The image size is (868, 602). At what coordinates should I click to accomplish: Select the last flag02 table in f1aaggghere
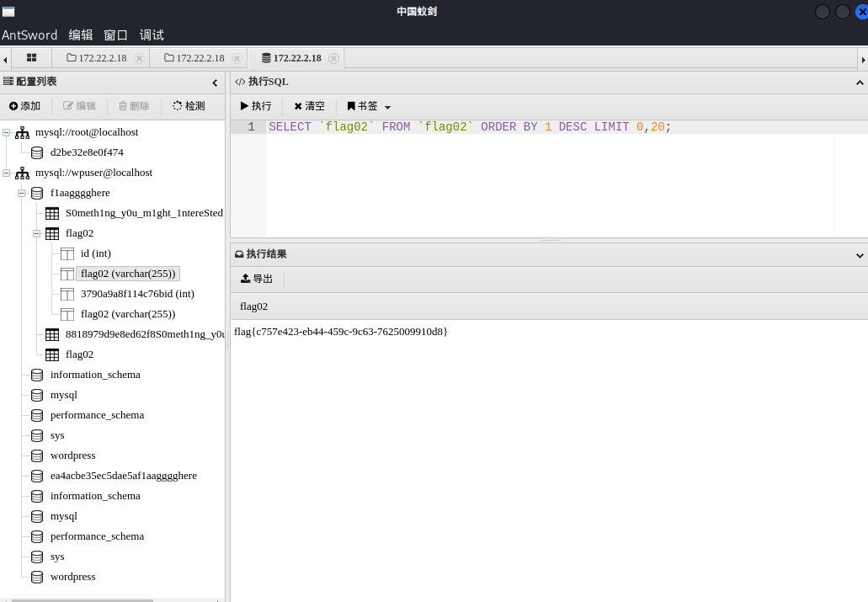pos(79,354)
